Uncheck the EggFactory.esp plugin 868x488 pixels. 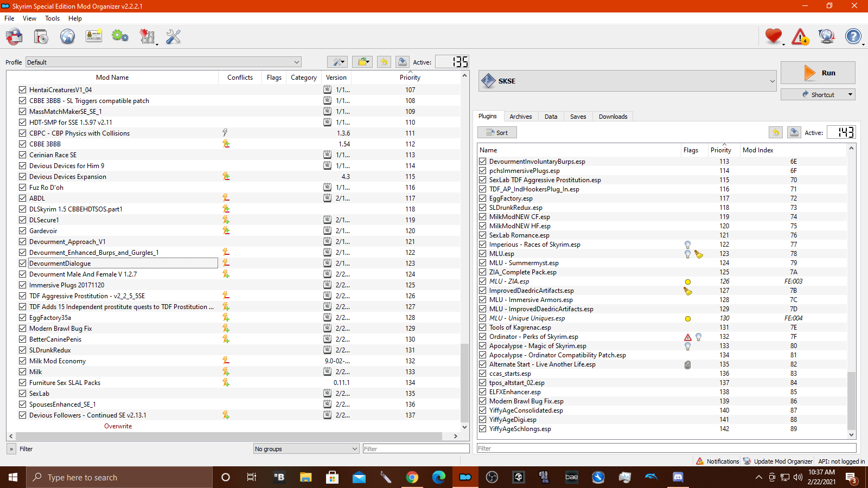482,198
